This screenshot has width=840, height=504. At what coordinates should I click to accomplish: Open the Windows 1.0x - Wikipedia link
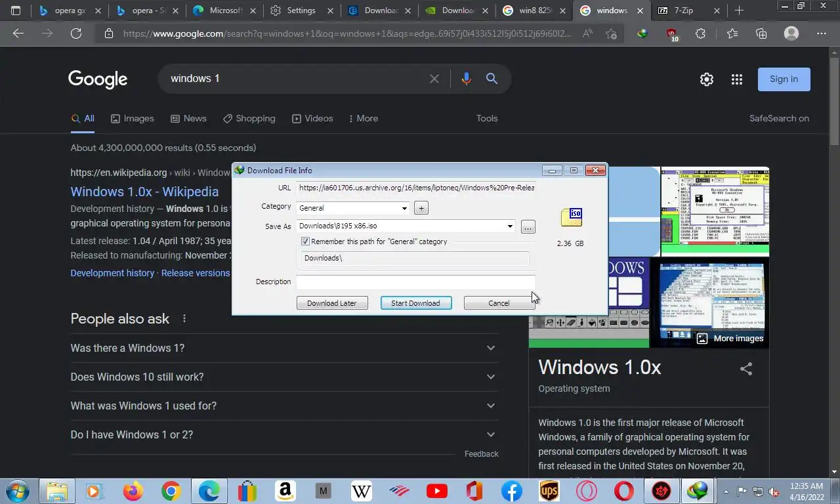pos(144,192)
